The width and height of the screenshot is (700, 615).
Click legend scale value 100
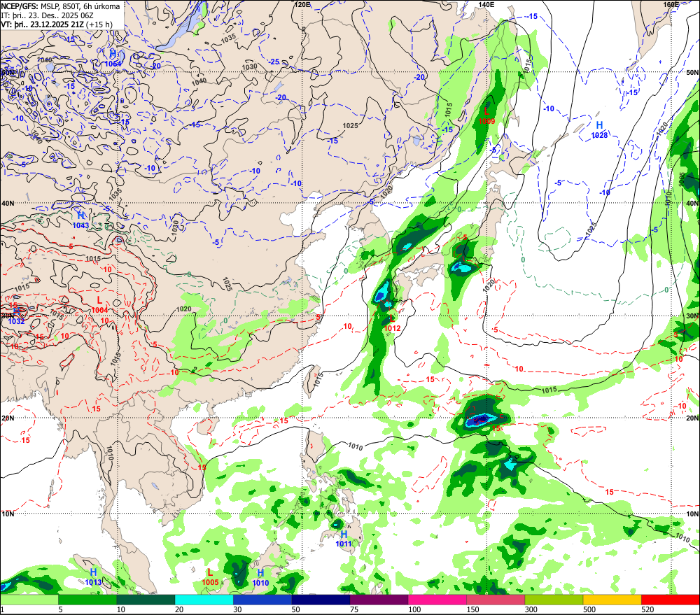[x=414, y=609]
